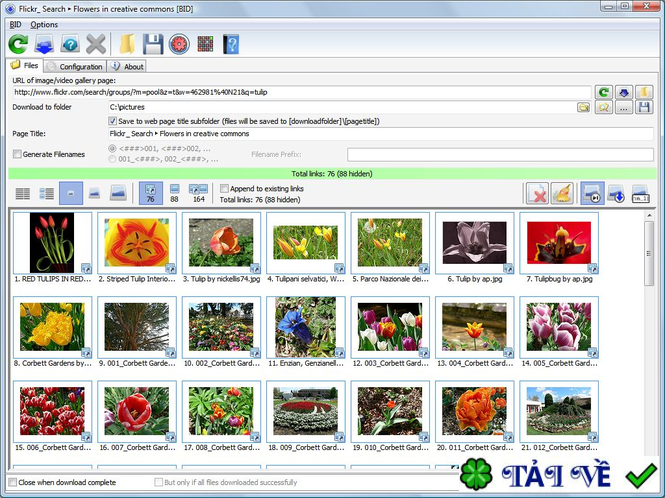Image resolution: width=665 pixels, height=498 pixels.
Task: Select the large thumbnails view icon
Action: (x=118, y=193)
